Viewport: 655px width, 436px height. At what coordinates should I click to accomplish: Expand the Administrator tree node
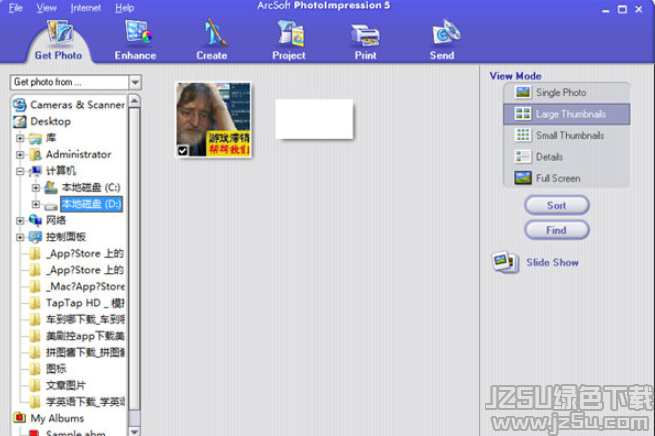click(20, 155)
